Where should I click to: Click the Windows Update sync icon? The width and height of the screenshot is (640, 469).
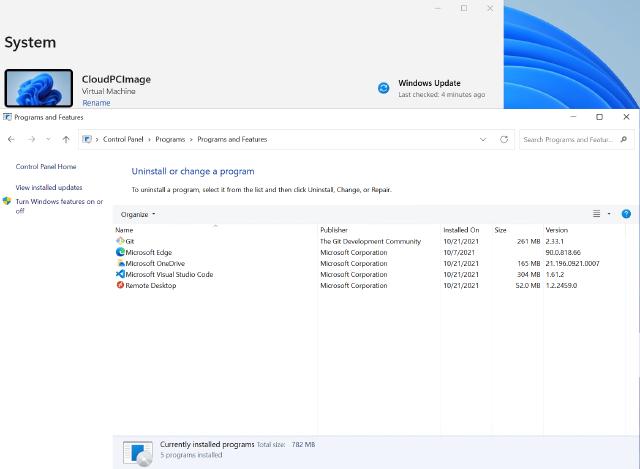pos(383,88)
